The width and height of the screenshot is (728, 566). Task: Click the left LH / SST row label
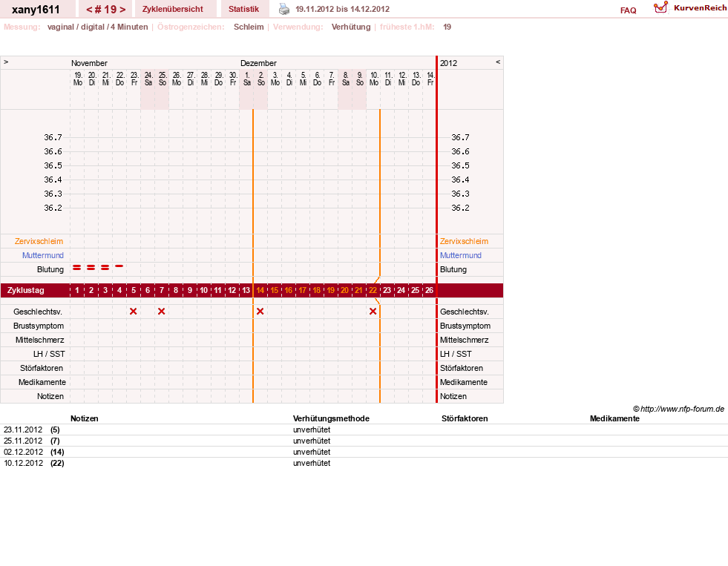49,354
